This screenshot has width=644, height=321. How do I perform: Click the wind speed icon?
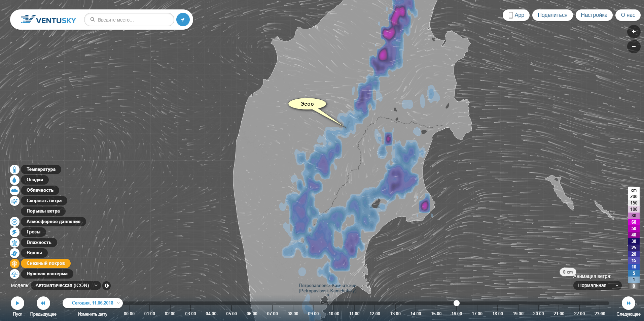(x=14, y=201)
